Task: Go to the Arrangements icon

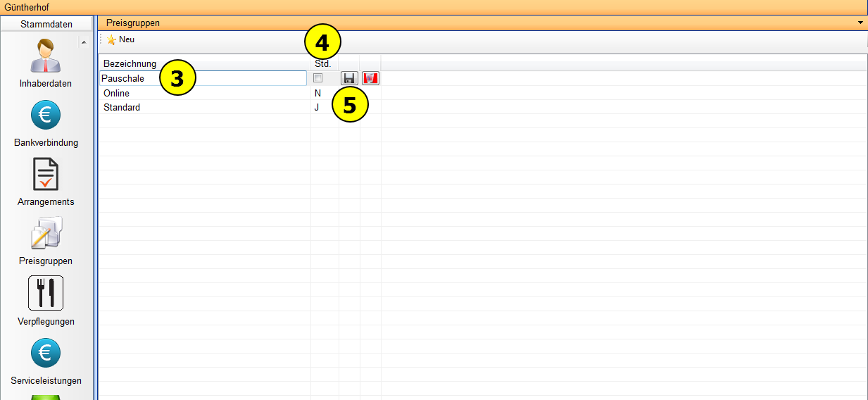Action: [45, 175]
